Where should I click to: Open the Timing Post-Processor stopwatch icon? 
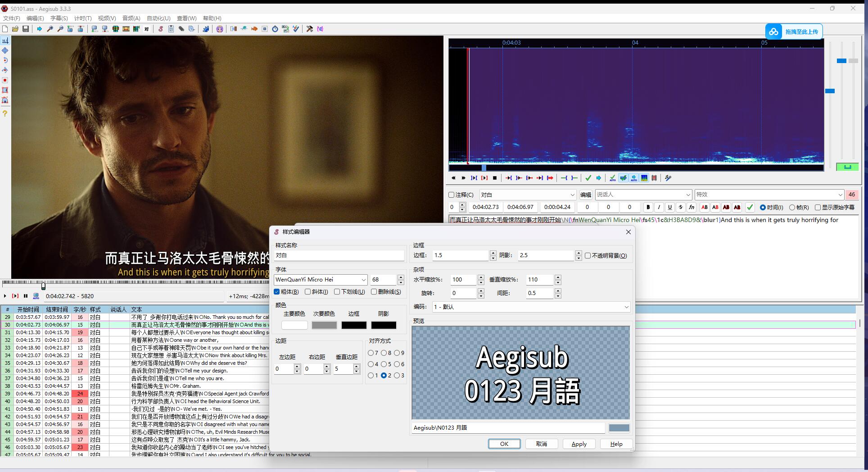275,29
